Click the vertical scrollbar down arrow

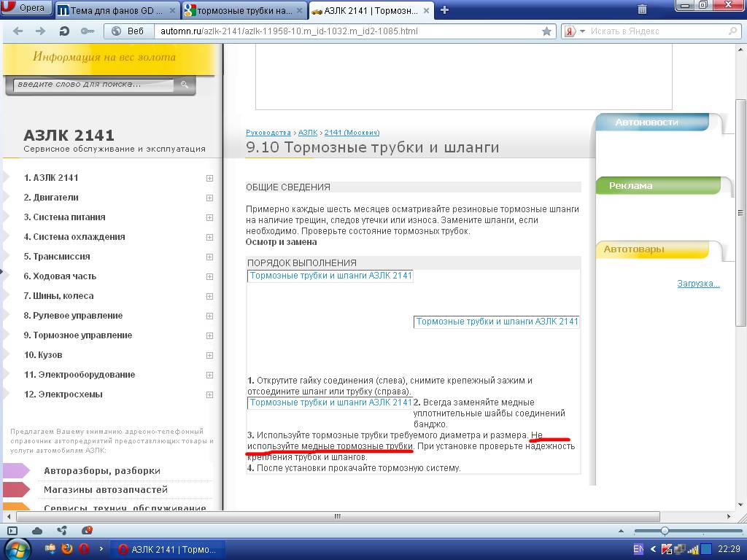(x=740, y=505)
